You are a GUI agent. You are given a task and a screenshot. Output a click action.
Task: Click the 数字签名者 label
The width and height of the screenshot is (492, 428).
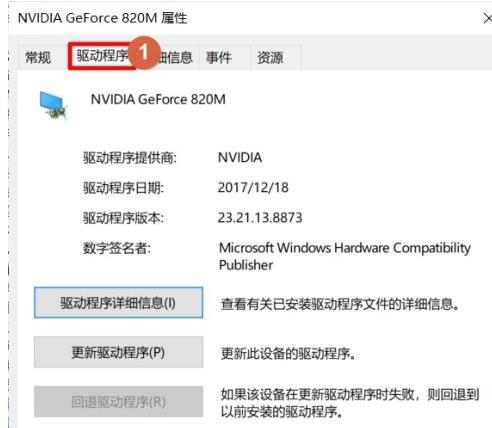[x=117, y=248]
